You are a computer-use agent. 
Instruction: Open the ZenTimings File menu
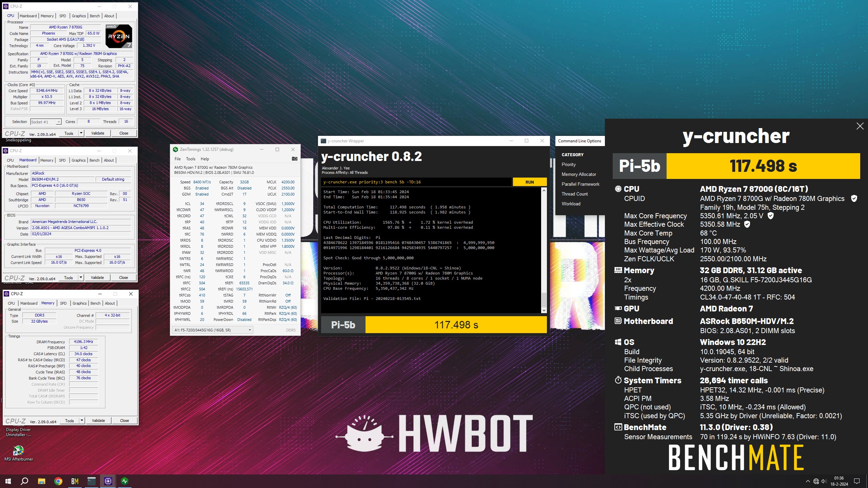pyautogui.click(x=178, y=159)
